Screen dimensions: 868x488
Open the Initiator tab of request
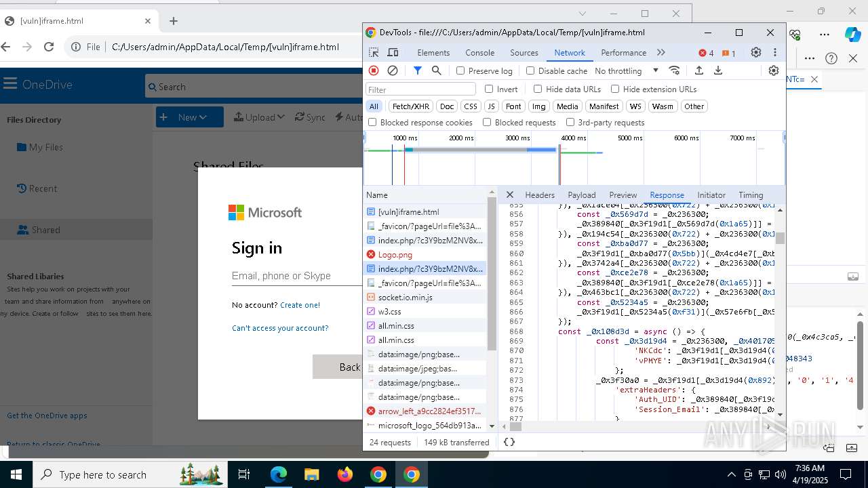pos(711,195)
